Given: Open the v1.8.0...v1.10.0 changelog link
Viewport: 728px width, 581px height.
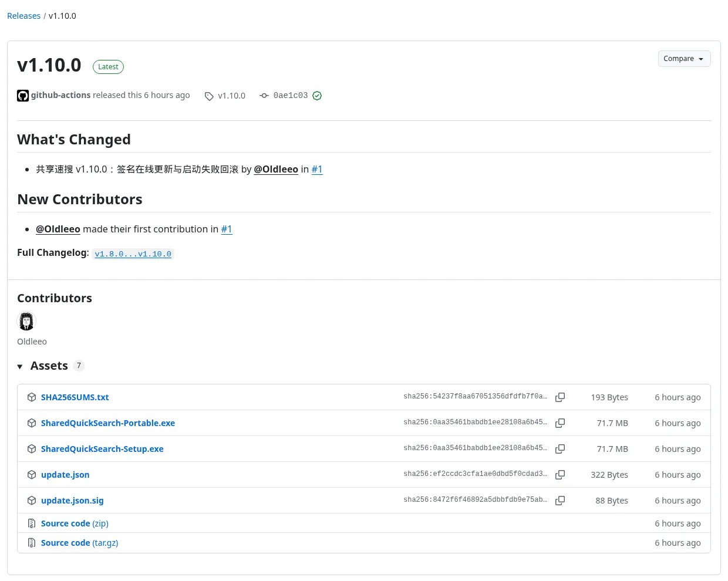Looking at the screenshot, I should tap(133, 254).
